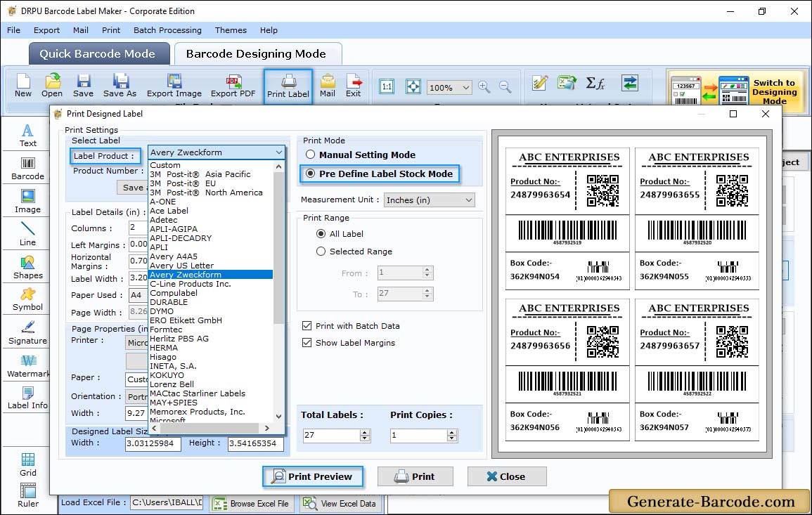Switch to Barcode Designing Mode tab
Screen dimensions: 812x515
pos(257,54)
